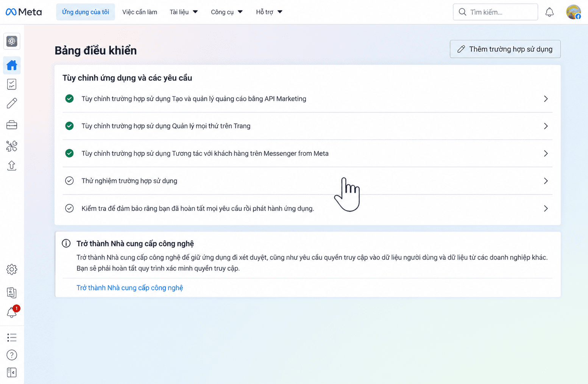This screenshot has width=588, height=384.
Task: Open the Thử nghiệm trường hợp sử dụng text
Action: (129, 181)
